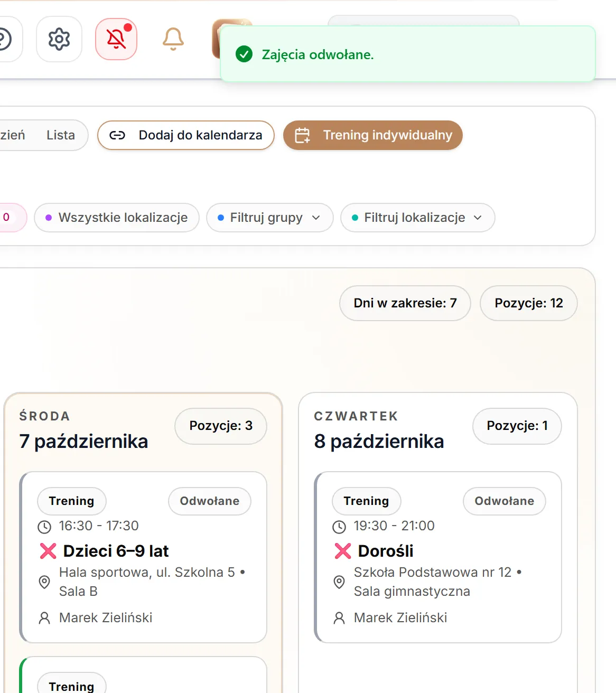This screenshot has width=616, height=693.
Task: Click the partially hidden help icon
Action: 5,39
